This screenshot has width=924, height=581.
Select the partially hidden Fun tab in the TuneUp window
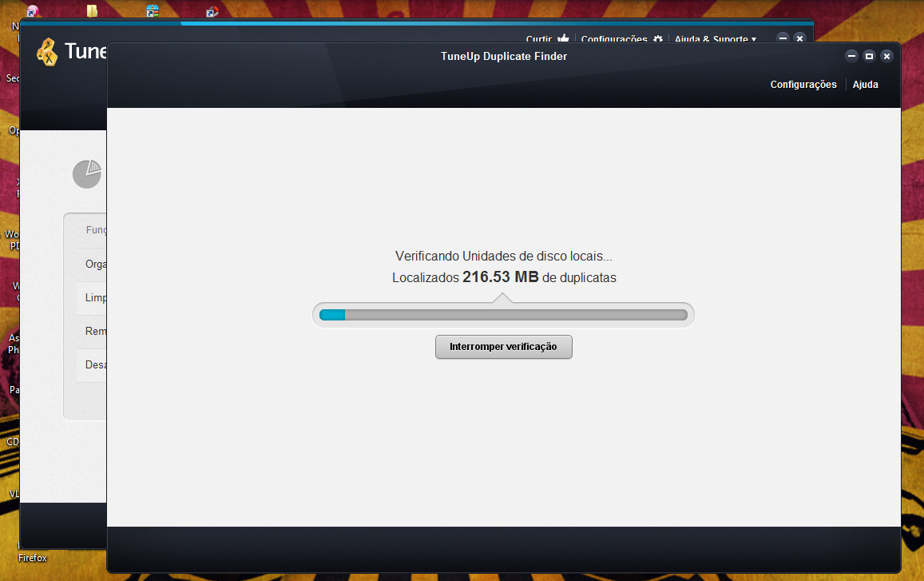pyautogui.click(x=96, y=230)
